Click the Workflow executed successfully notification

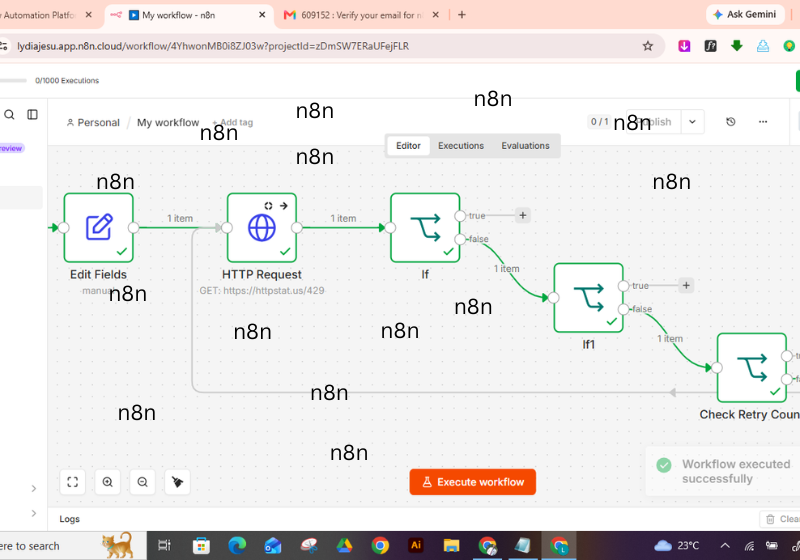(x=722, y=471)
